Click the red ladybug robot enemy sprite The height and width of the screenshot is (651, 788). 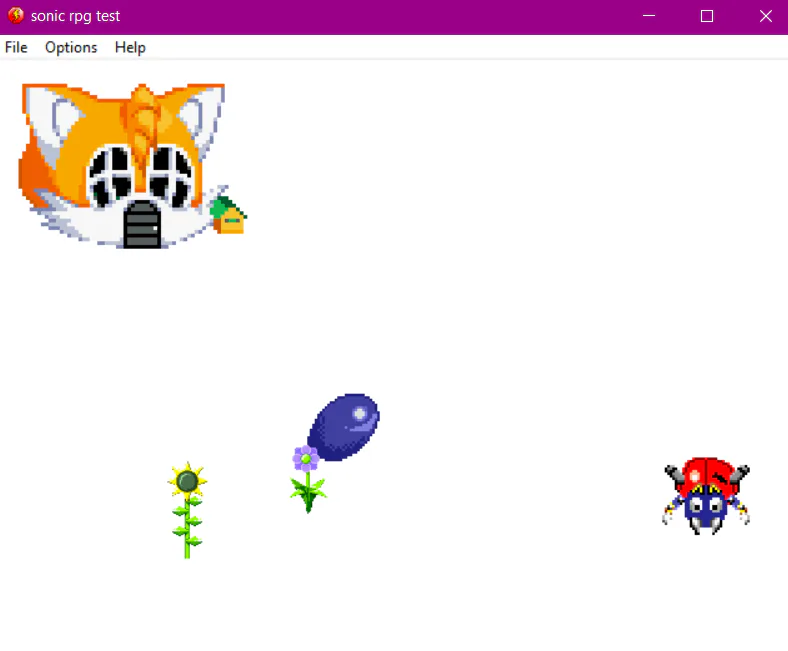(x=706, y=496)
